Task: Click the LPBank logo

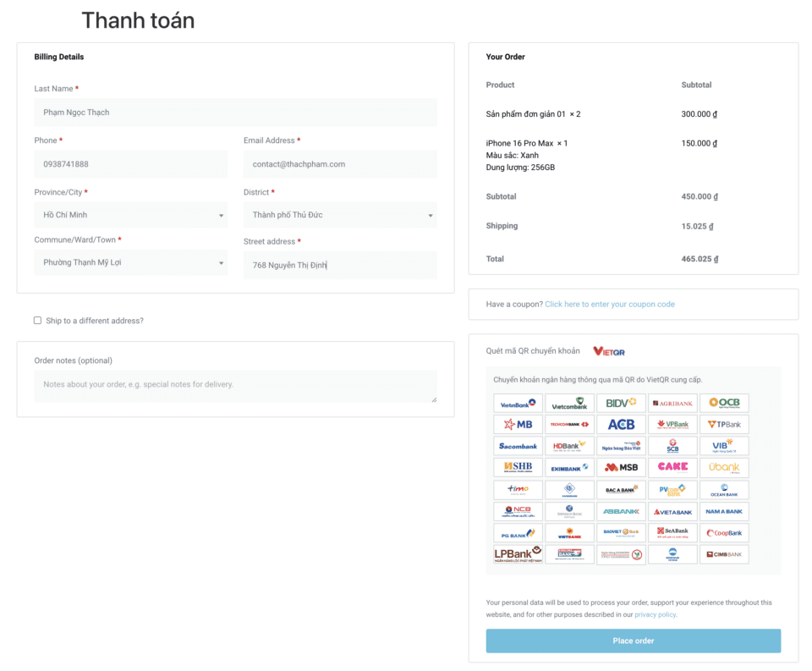Action: (x=518, y=555)
